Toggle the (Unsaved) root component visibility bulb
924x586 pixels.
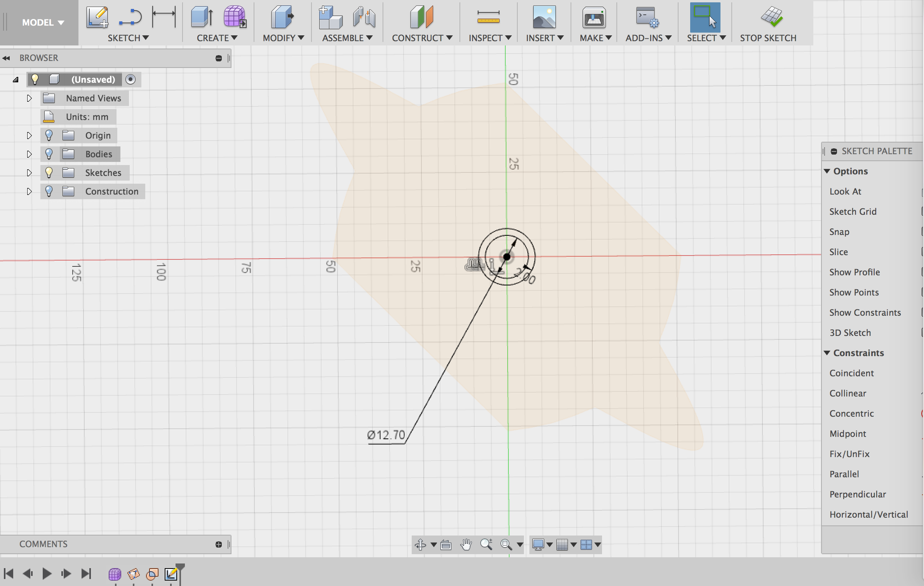coord(35,79)
